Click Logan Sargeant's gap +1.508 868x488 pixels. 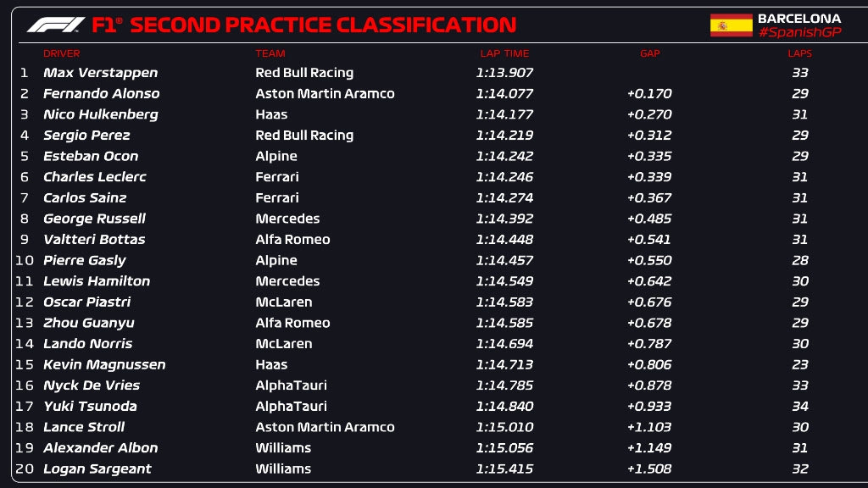649,469
